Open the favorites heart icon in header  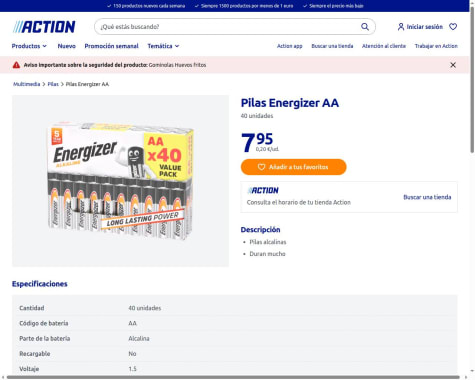pyautogui.click(x=453, y=27)
